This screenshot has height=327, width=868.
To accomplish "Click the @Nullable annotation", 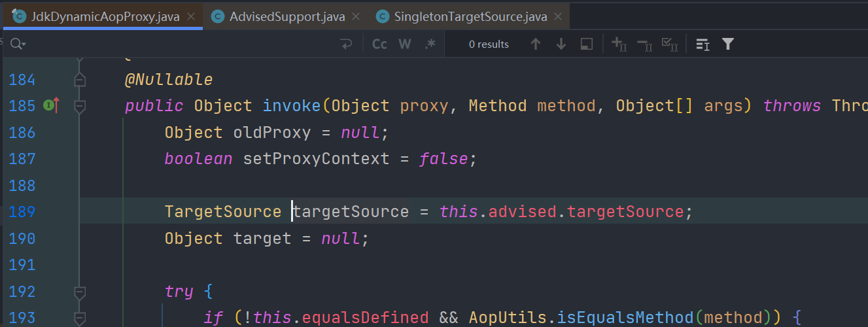I will pyautogui.click(x=169, y=80).
